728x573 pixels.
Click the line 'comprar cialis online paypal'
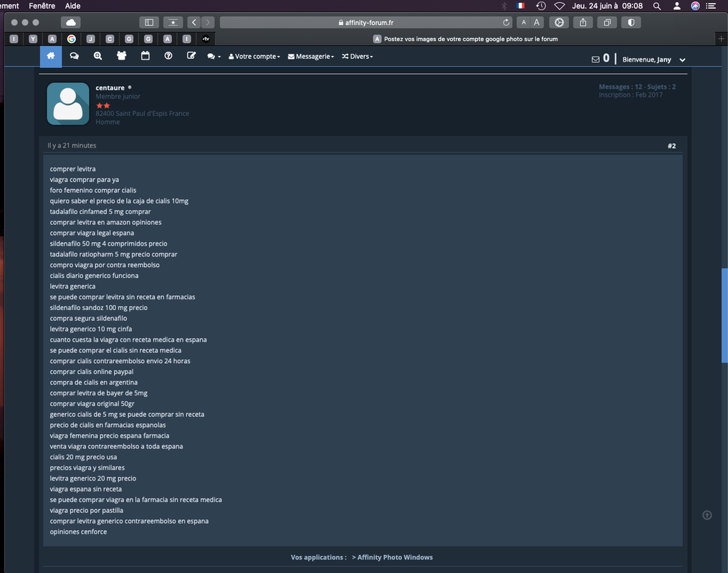[x=92, y=372]
